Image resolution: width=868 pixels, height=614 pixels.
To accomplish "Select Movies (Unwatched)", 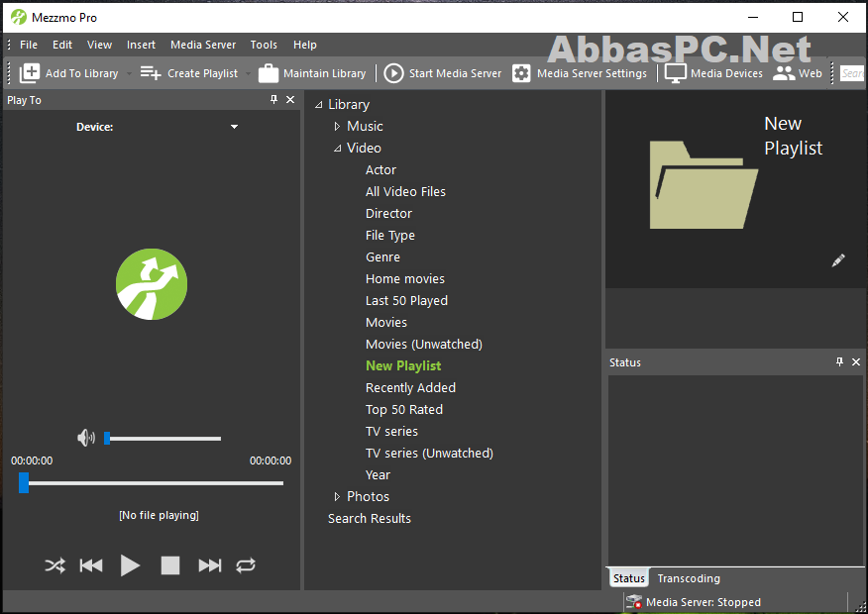I will point(423,344).
